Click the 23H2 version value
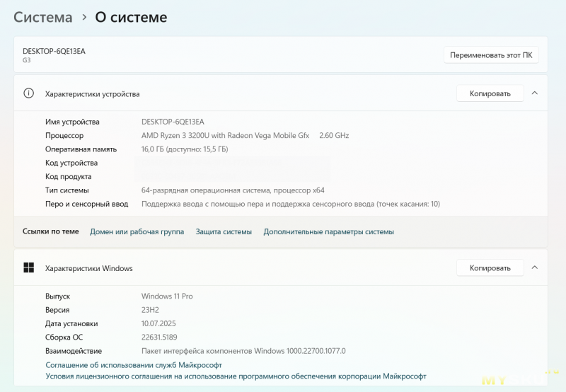Screen dimensions: 566x392 150,310
